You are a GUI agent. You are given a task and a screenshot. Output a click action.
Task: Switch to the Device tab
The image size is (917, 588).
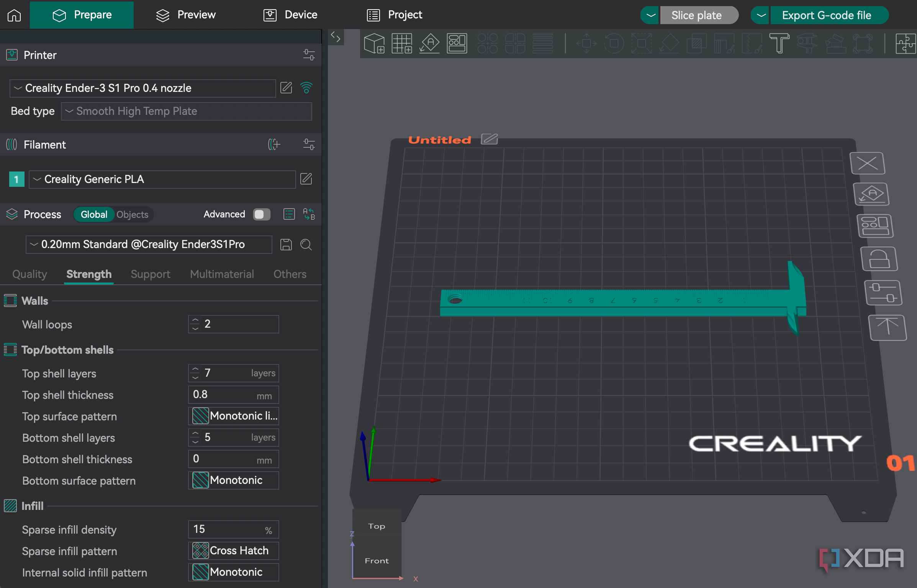click(290, 15)
